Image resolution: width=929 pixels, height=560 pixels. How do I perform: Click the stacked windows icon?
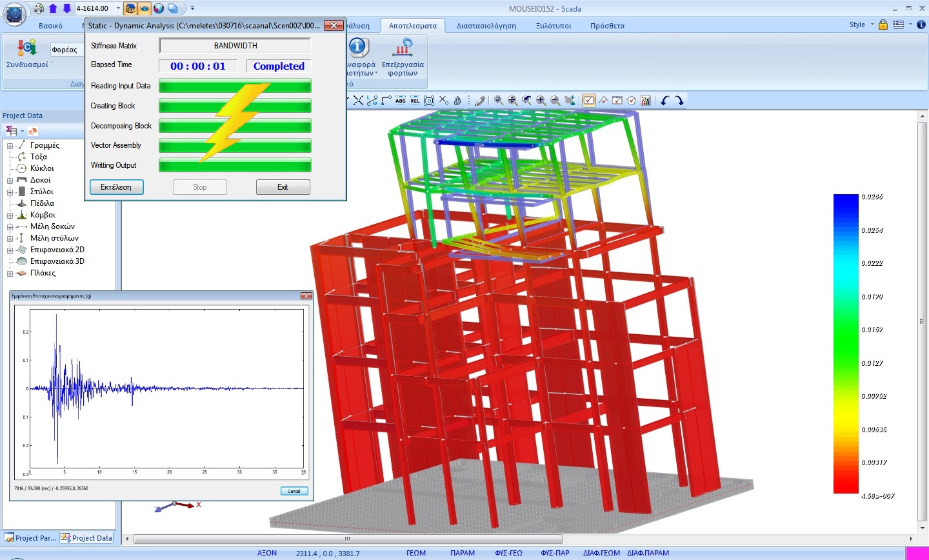(173, 8)
